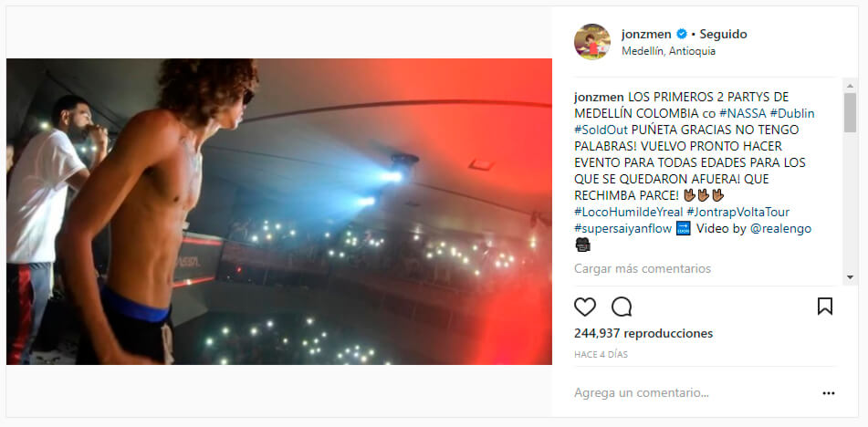This screenshot has height=427, width=868.
Task: Save post with the bookmark icon
Action: click(x=825, y=307)
